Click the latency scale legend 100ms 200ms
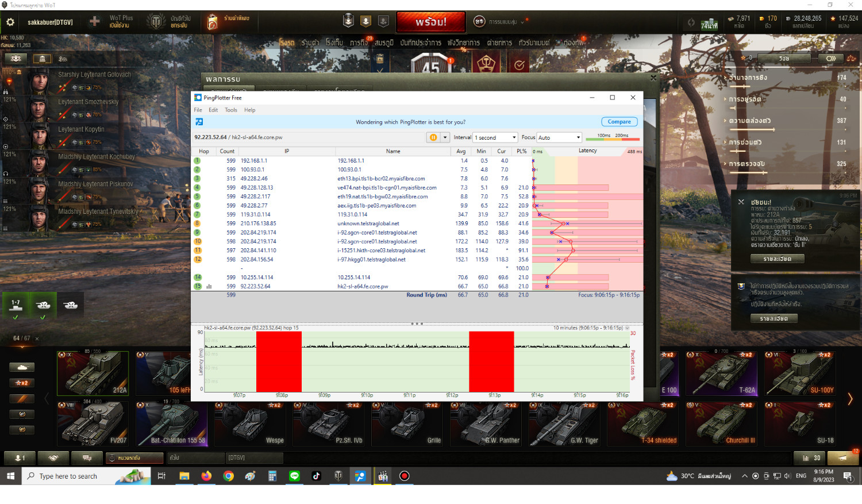Viewport: 862px width, 504px height. (613, 137)
